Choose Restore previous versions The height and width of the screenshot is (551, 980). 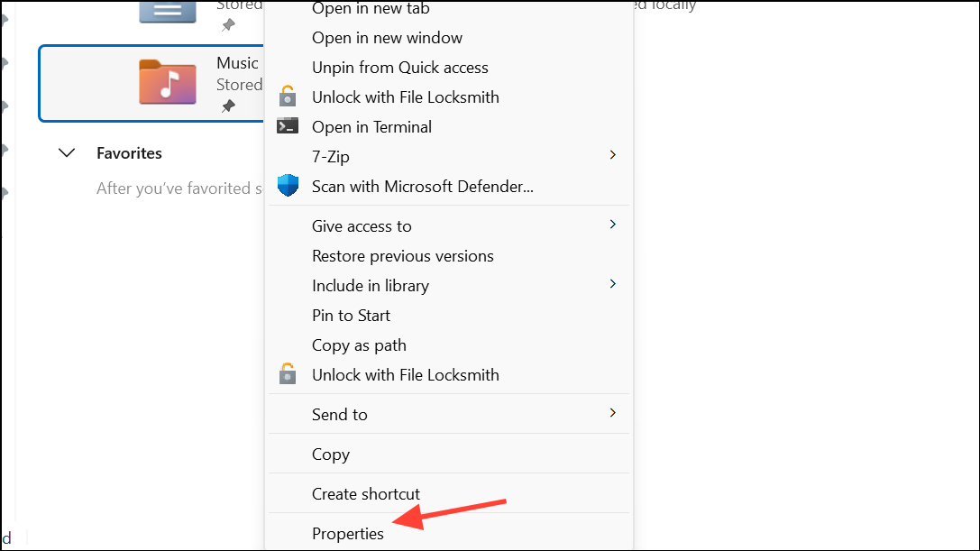point(402,255)
